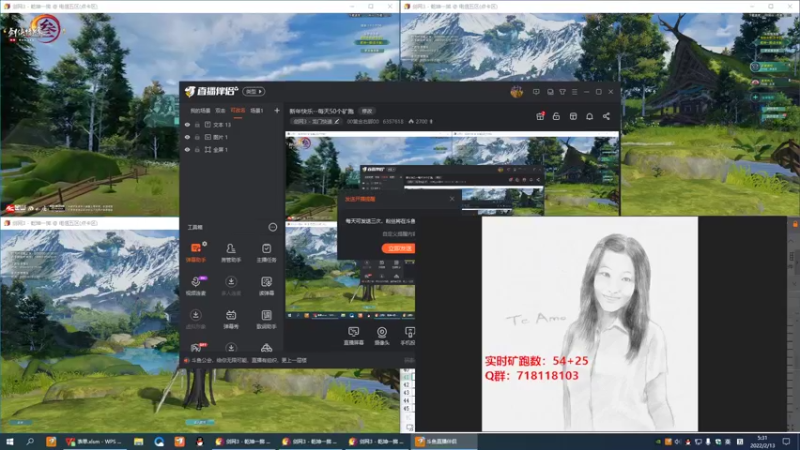Add the 摄像头 camera source
Viewport: 800px width, 450px height.
click(382, 336)
